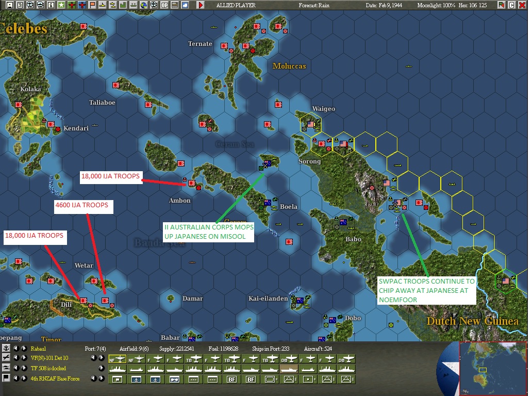
Task: Click the single yellow aircraft toolbar icon
Action: tap(103, 5)
